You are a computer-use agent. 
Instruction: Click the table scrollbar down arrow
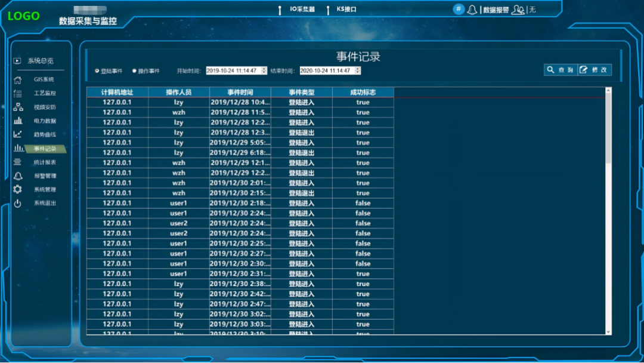(x=608, y=332)
